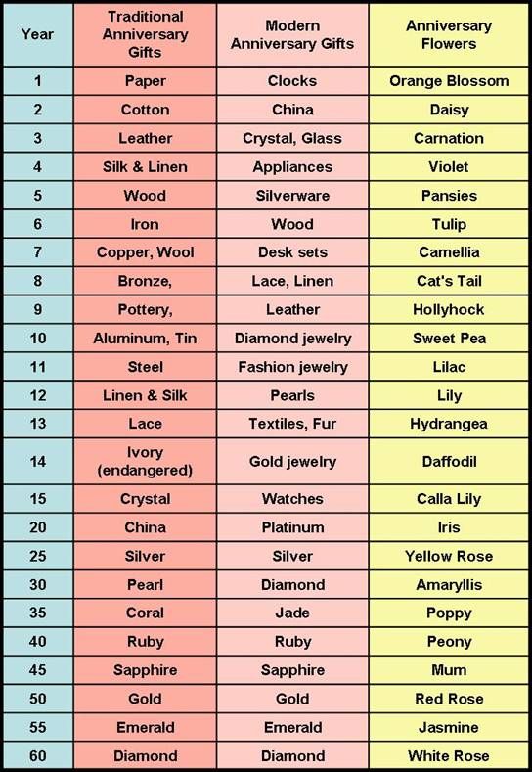The height and width of the screenshot is (772, 532).
Task: Click the Cat's Tail flower cell
Action: coord(448,281)
